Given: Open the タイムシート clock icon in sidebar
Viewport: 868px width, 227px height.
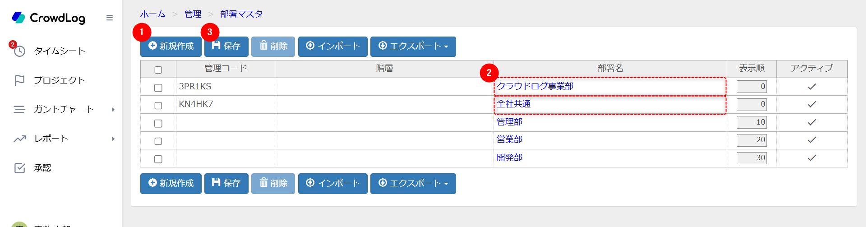Looking at the screenshot, I should tap(19, 51).
